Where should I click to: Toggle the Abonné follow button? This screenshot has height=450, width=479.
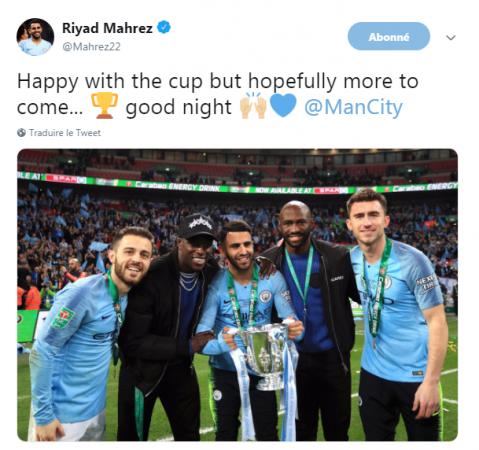(x=389, y=36)
